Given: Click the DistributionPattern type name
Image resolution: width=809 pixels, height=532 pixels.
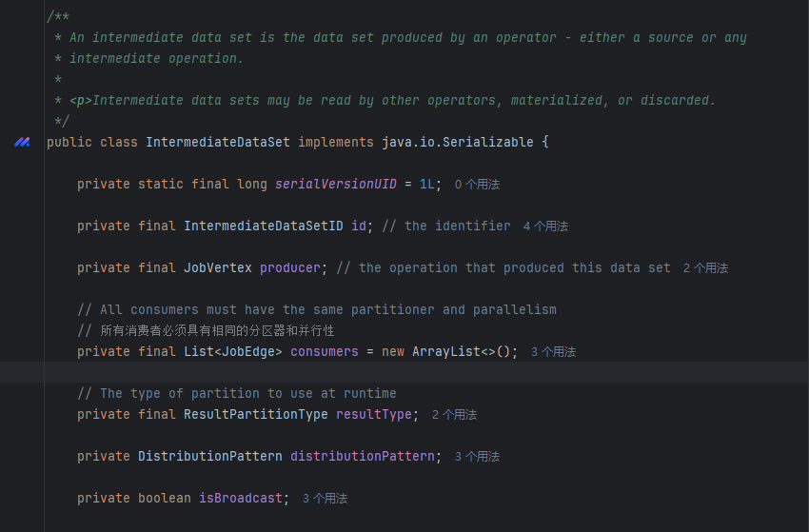Looking at the screenshot, I should click(x=210, y=456).
